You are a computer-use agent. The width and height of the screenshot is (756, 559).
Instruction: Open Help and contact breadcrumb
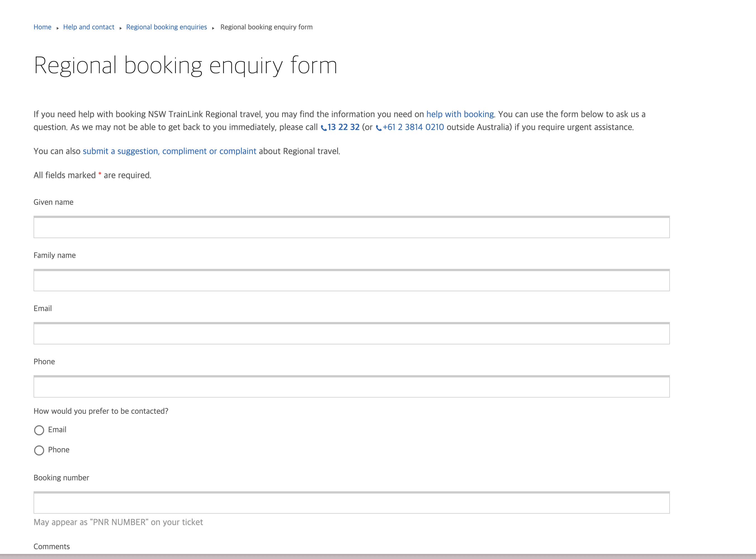(x=89, y=27)
